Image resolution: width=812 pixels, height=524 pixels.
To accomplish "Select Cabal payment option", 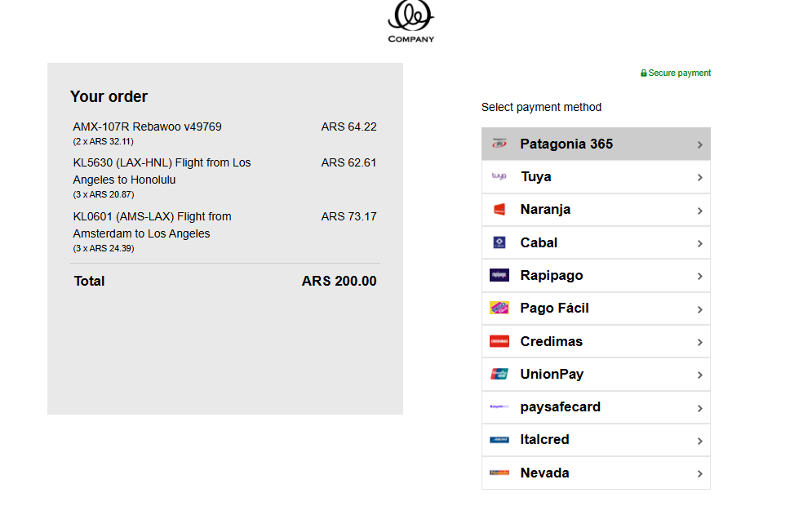I will (x=596, y=242).
